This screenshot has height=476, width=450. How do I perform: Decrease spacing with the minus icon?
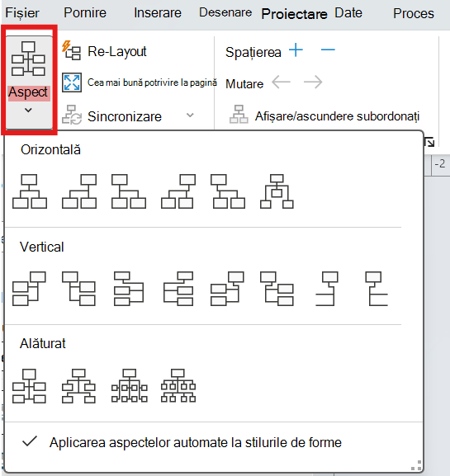[328, 49]
